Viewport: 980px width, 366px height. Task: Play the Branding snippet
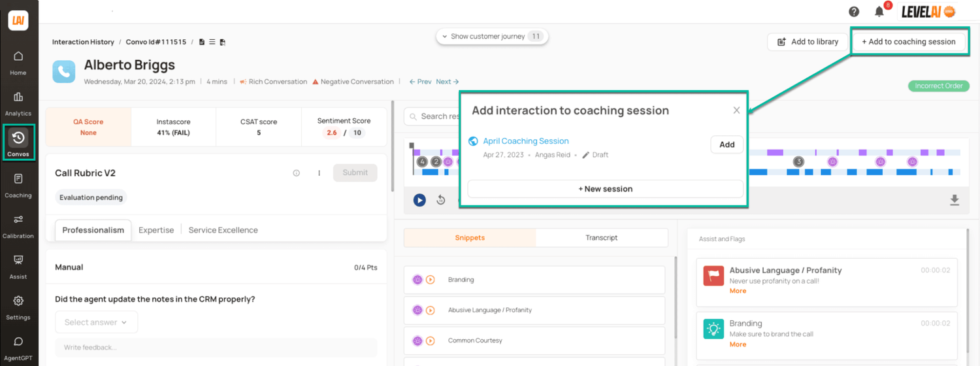(431, 280)
